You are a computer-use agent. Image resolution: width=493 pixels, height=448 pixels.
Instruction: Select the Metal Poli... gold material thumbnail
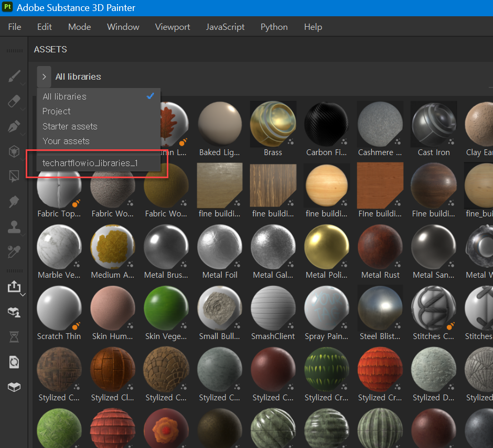(326, 247)
